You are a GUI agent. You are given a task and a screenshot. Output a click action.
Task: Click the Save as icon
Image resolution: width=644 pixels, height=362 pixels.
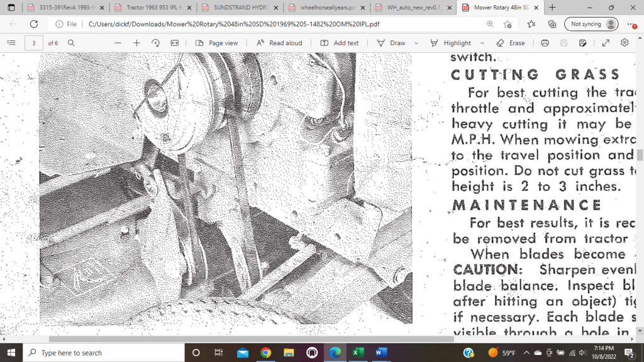(583, 43)
